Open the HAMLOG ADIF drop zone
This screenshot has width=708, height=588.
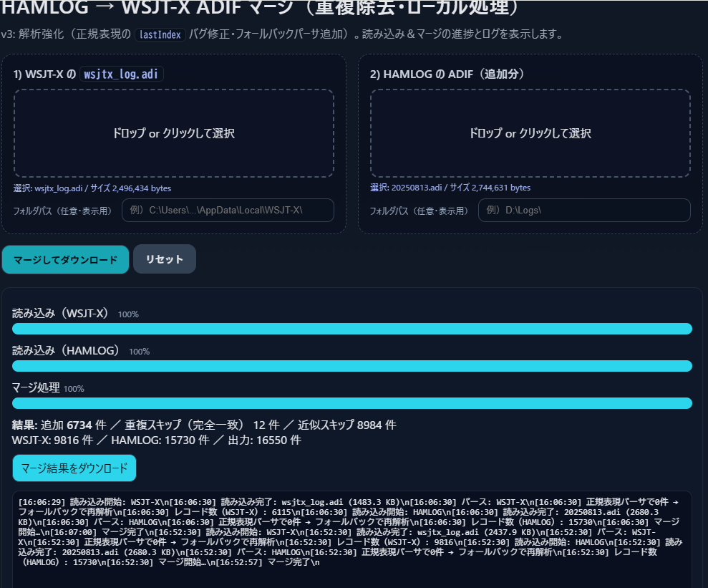pos(530,133)
